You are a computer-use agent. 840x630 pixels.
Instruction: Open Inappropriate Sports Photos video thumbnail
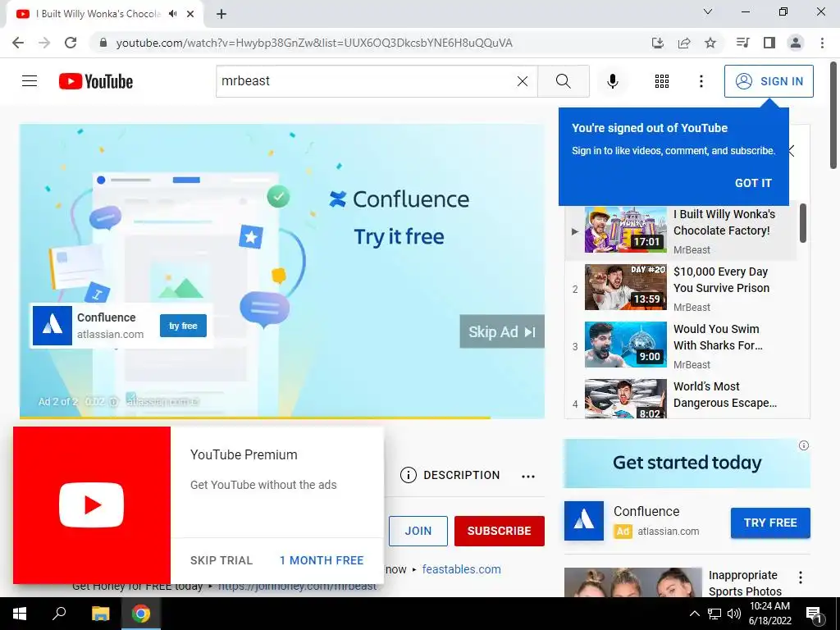click(x=632, y=582)
